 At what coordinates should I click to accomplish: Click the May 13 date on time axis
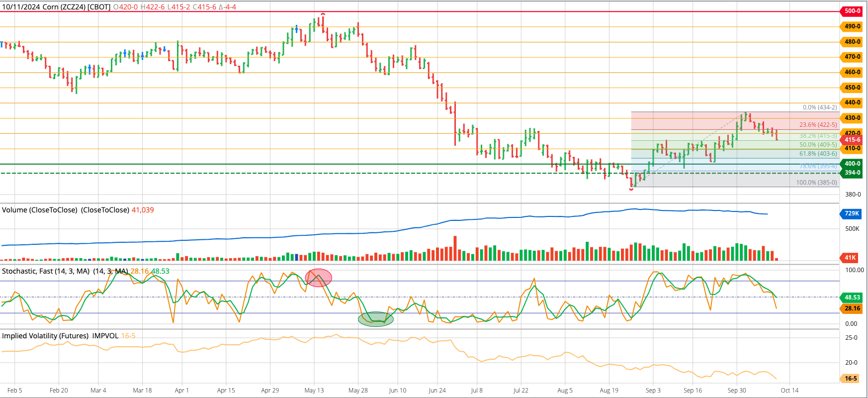coord(314,391)
